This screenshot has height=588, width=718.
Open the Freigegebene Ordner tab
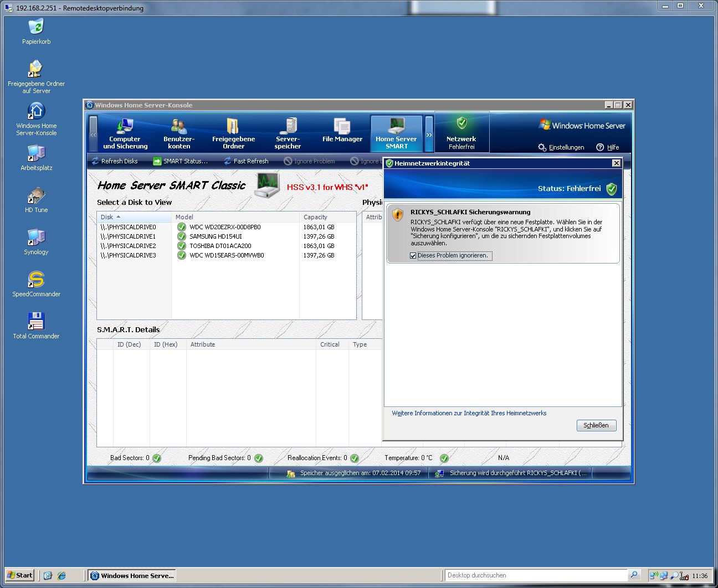coord(233,133)
